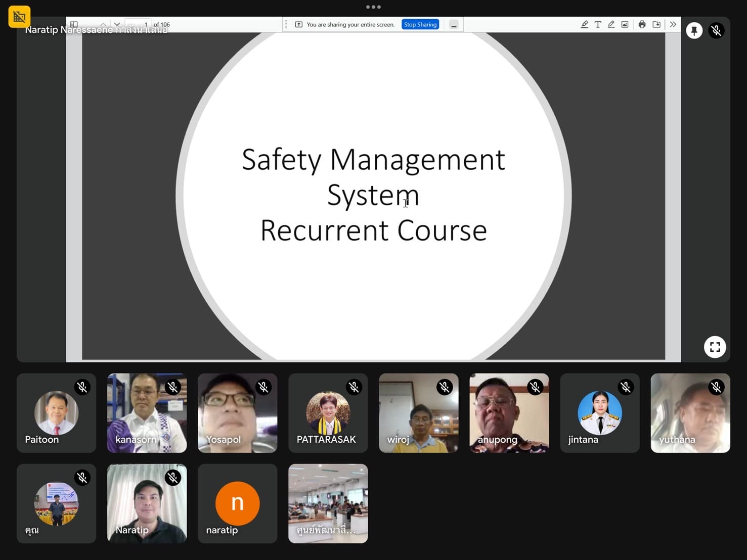
Task: Toggle the PDF sidebar panel
Action: coord(74,24)
